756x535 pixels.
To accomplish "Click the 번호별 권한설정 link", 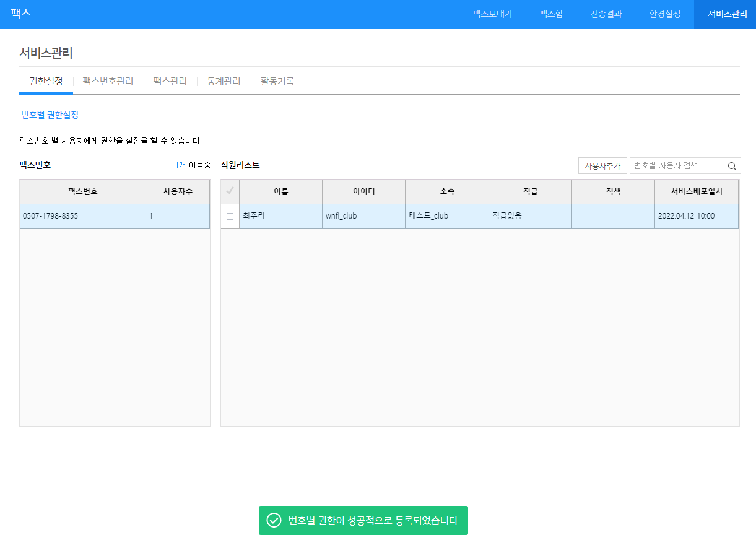I will [50, 115].
